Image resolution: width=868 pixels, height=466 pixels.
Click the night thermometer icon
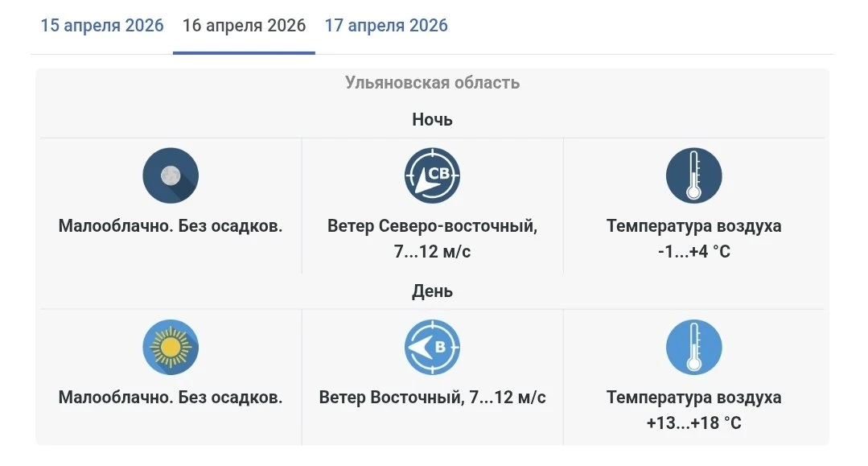click(694, 175)
